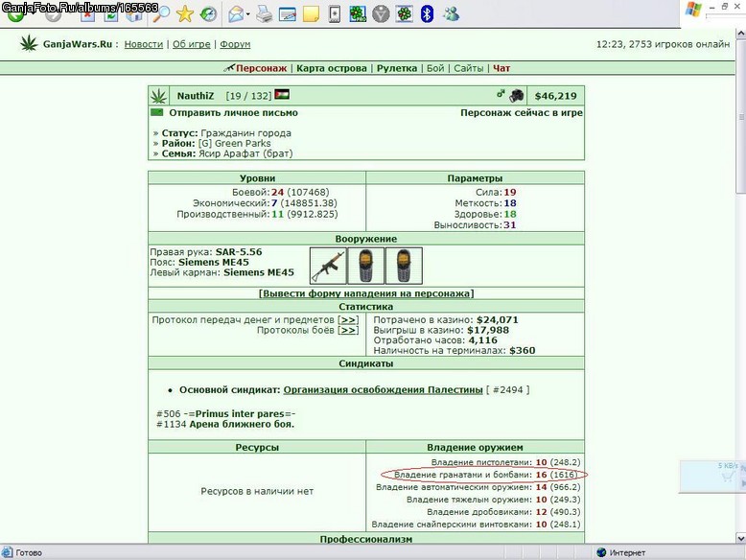746x560 pixels.
Task: Click Вывести форму нападения на персонажа
Action: tap(366, 293)
